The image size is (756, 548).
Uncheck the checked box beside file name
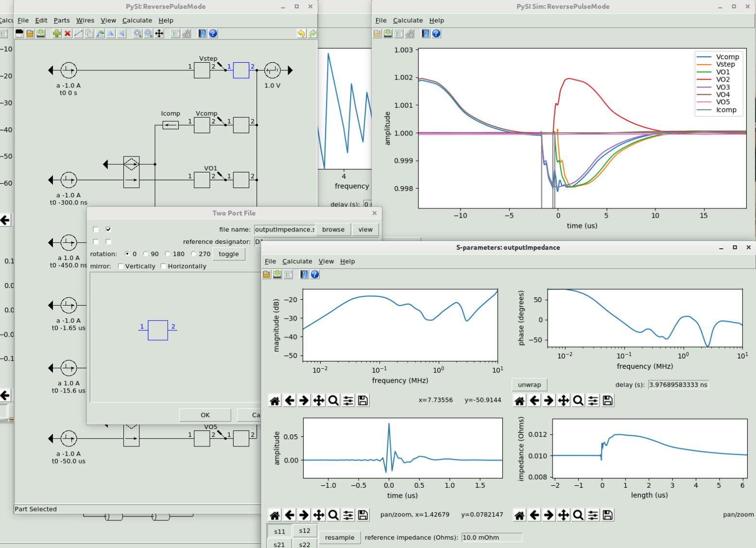click(x=108, y=229)
